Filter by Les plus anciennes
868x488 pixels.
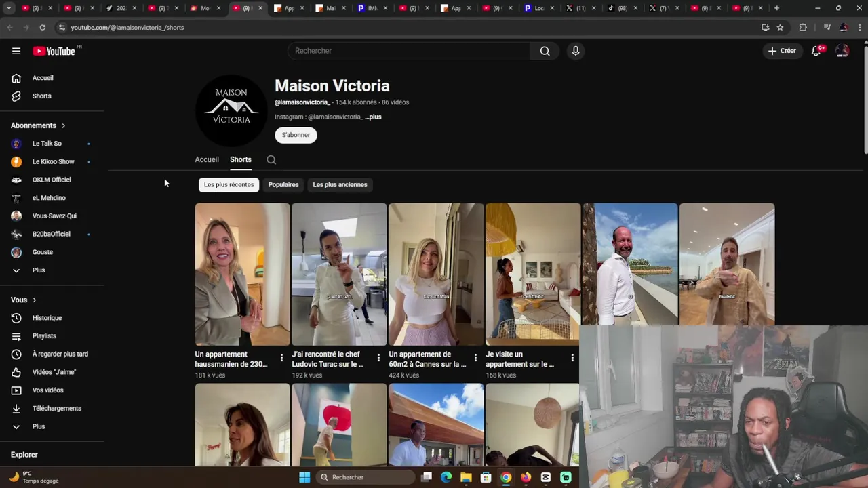tap(340, 185)
